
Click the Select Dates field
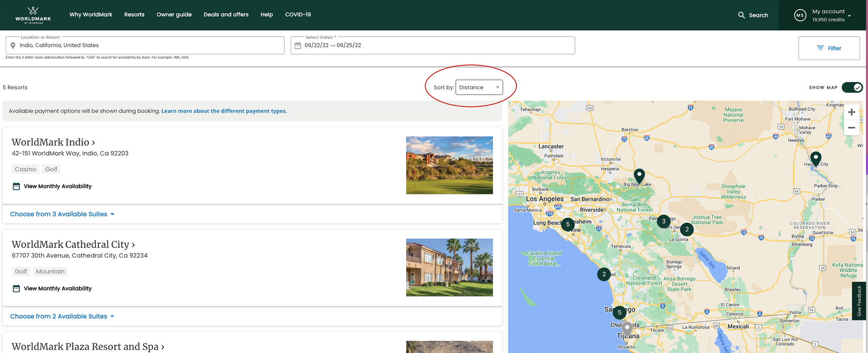[433, 45]
